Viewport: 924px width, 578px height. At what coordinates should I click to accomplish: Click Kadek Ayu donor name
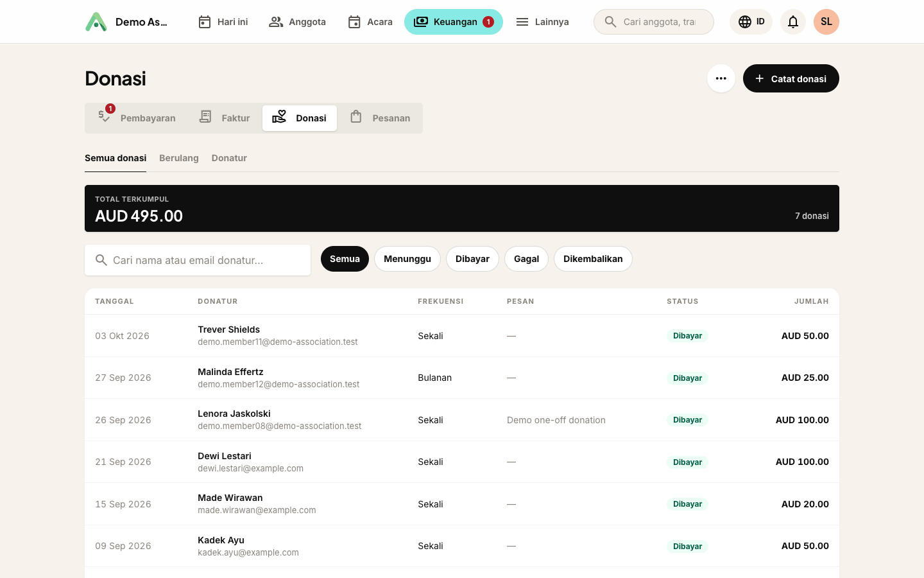[x=221, y=540]
